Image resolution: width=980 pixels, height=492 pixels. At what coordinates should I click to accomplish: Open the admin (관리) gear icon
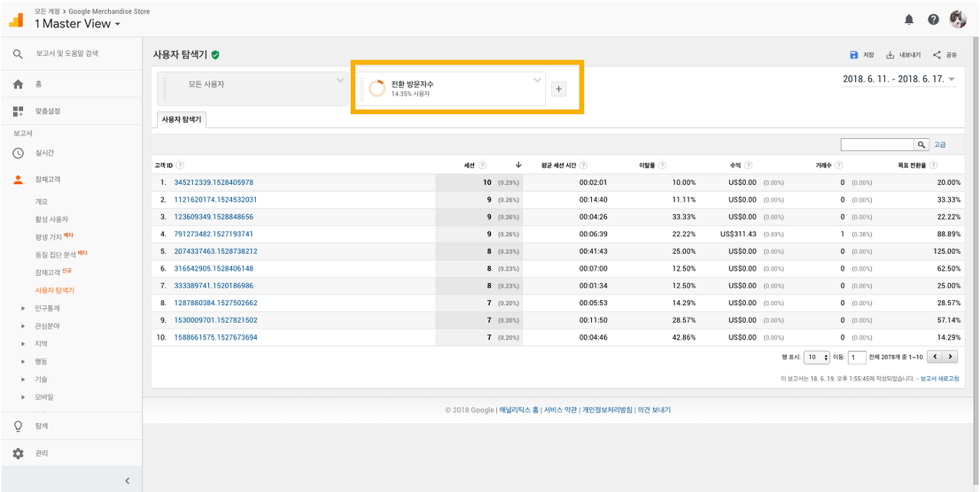tap(18, 453)
